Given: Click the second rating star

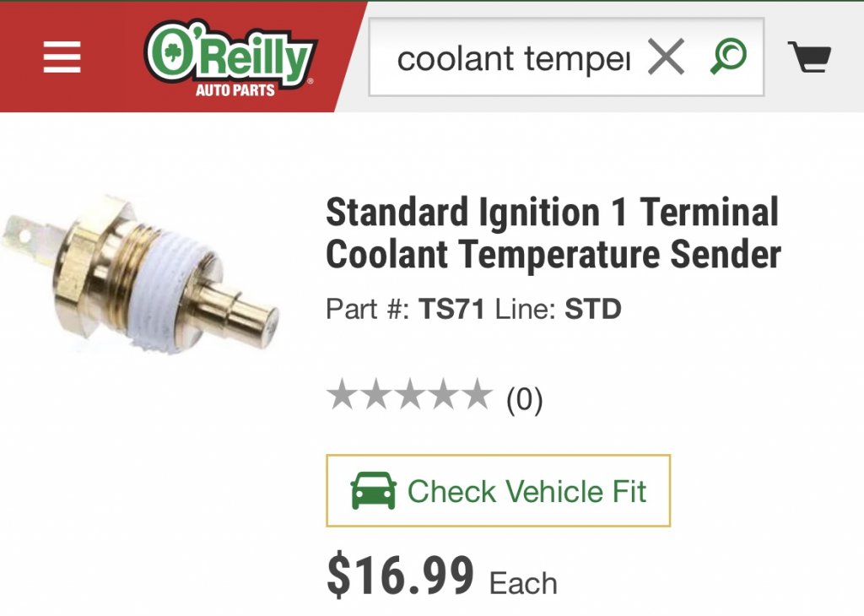Looking at the screenshot, I should point(376,395).
